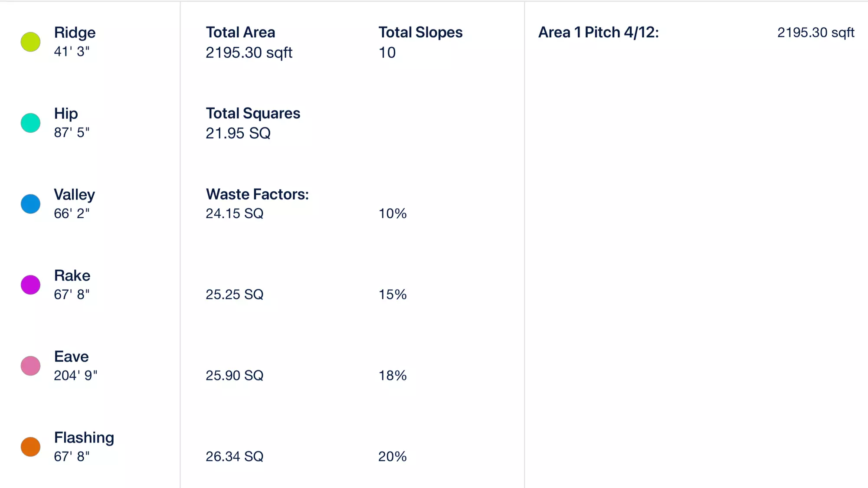The height and width of the screenshot is (488, 868).
Task: Select the Eave 204' 9" measurement
Action: click(75, 375)
